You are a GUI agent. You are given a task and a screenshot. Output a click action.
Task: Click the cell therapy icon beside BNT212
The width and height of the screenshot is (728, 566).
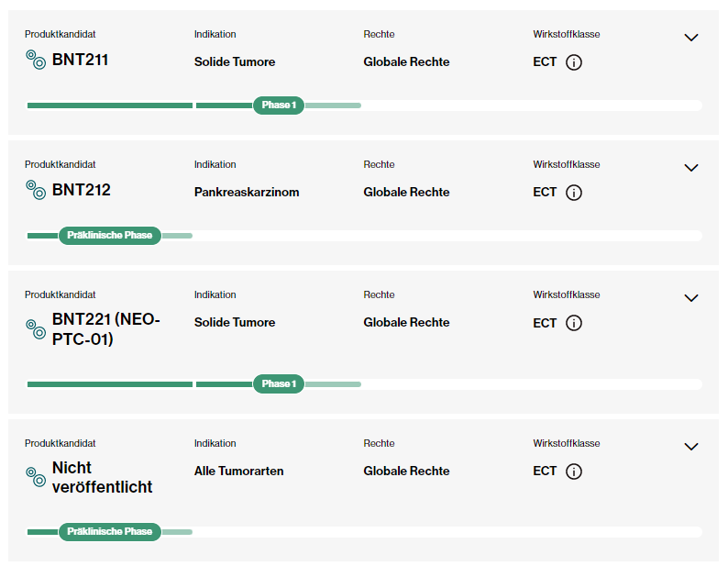pos(36,190)
